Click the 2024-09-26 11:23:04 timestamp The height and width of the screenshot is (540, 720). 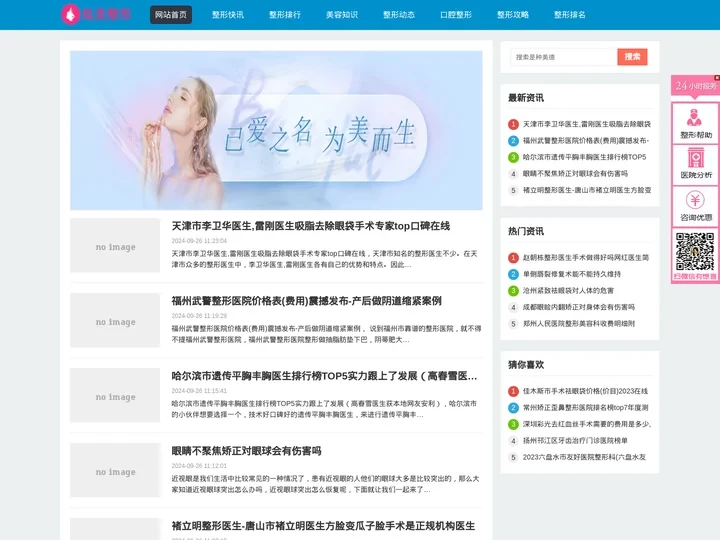tap(199, 241)
